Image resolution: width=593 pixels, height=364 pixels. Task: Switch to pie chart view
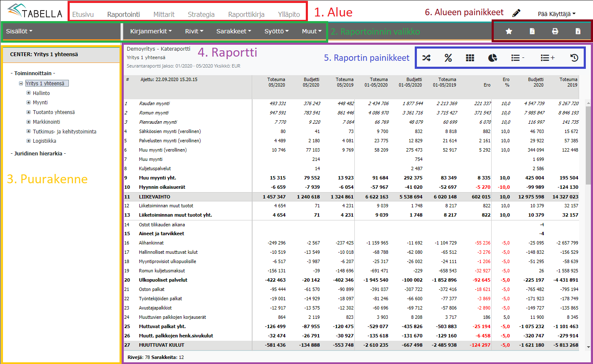(x=492, y=57)
